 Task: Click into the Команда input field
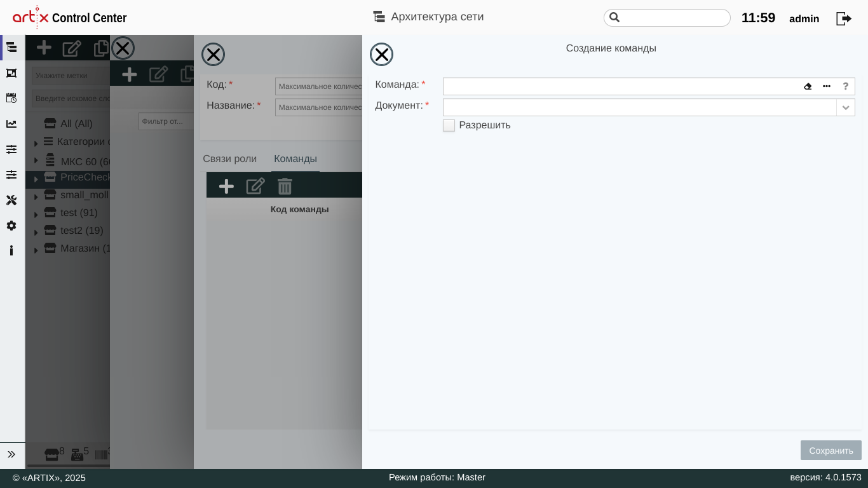pos(620,86)
